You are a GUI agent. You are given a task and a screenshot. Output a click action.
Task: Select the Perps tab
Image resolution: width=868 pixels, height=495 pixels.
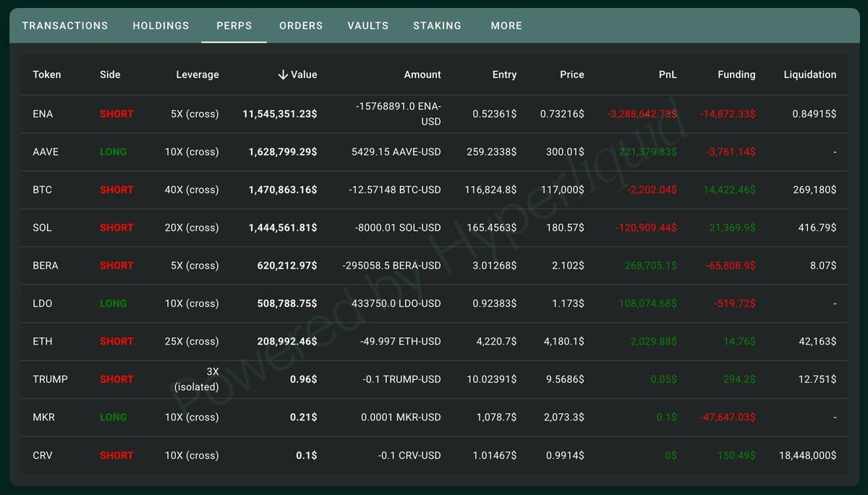pos(234,25)
